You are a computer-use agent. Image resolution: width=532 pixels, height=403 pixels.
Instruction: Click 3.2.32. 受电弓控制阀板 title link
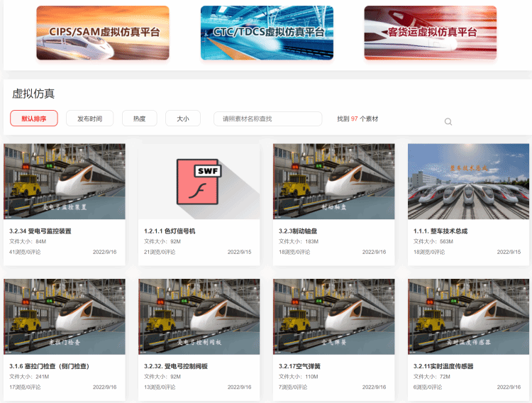(x=174, y=366)
